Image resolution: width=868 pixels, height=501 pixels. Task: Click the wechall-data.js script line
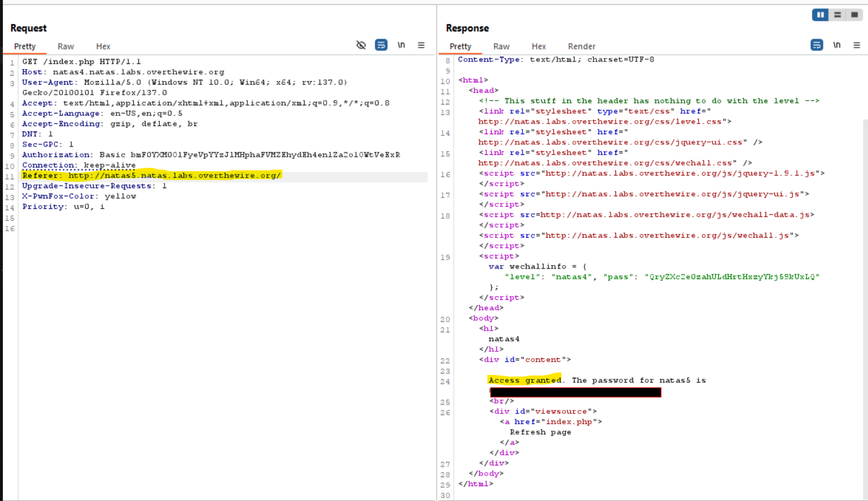647,215
